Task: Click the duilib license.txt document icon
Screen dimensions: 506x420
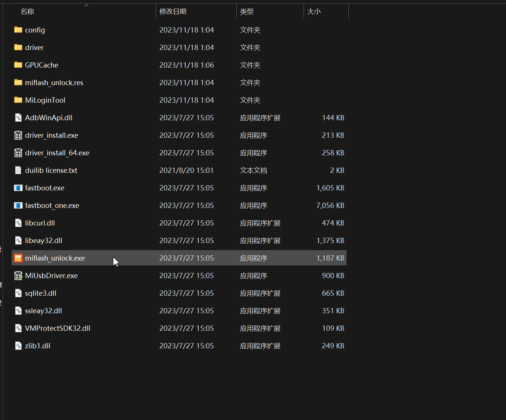Action: pos(18,170)
